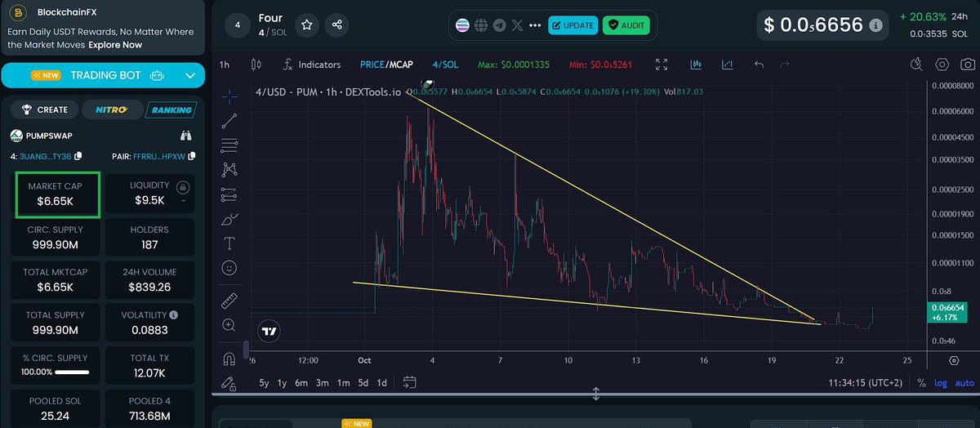Image resolution: width=980 pixels, height=428 pixels.
Task: Switch to the Ranking tab
Action: coord(171,109)
